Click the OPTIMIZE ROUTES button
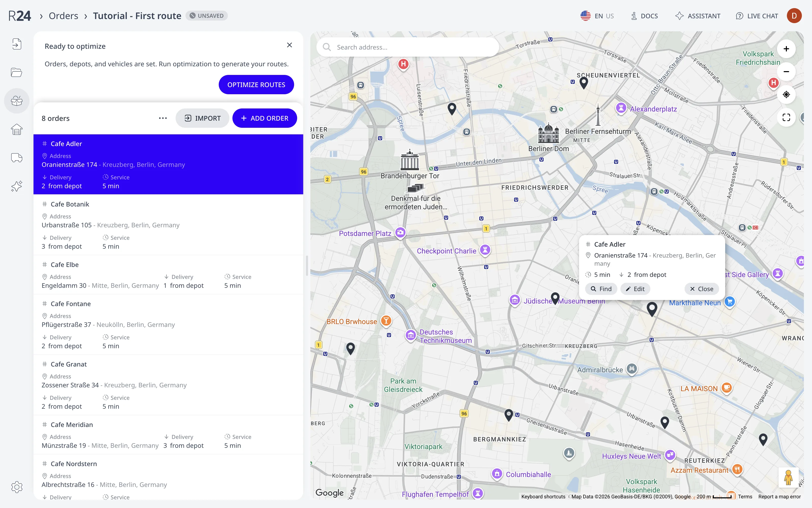Screen dimensions: 812x508 [x=256, y=85]
